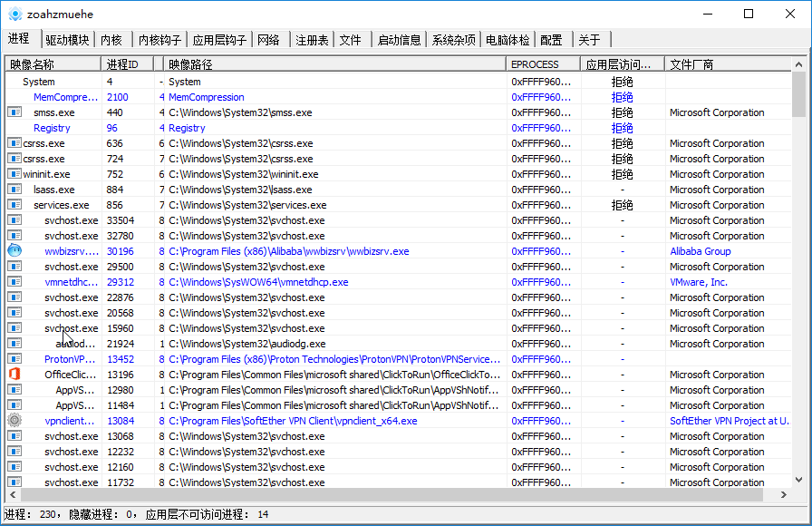
Task: Select the MemCompression path cell
Action: coord(206,97)
